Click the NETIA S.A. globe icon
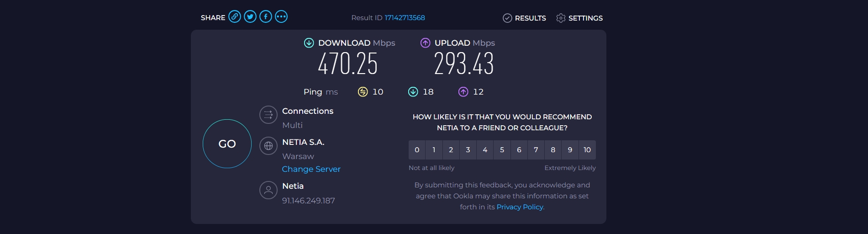868x234 pixels. (268, 146)
